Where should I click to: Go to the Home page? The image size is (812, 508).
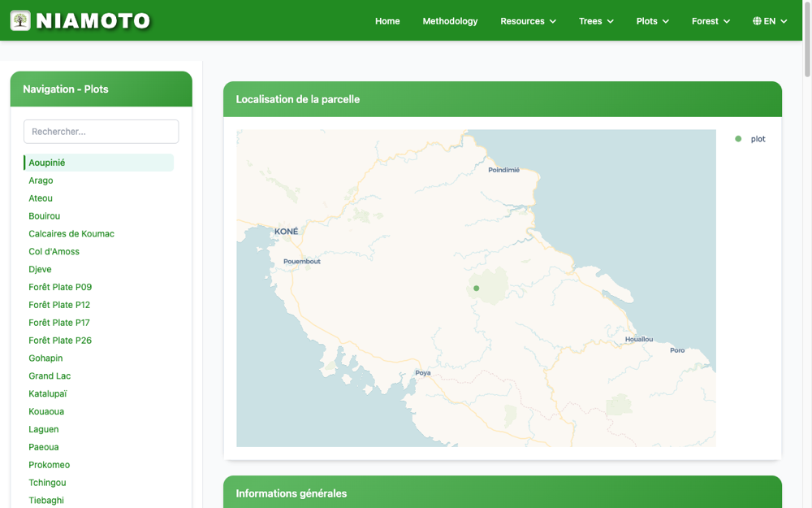[x=387, y=21]
